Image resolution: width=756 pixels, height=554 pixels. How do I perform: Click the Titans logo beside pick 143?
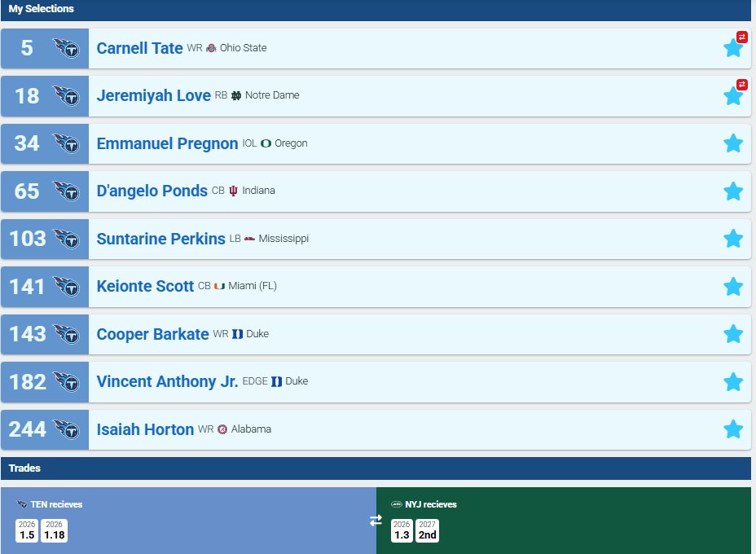[x=66, y=334]
